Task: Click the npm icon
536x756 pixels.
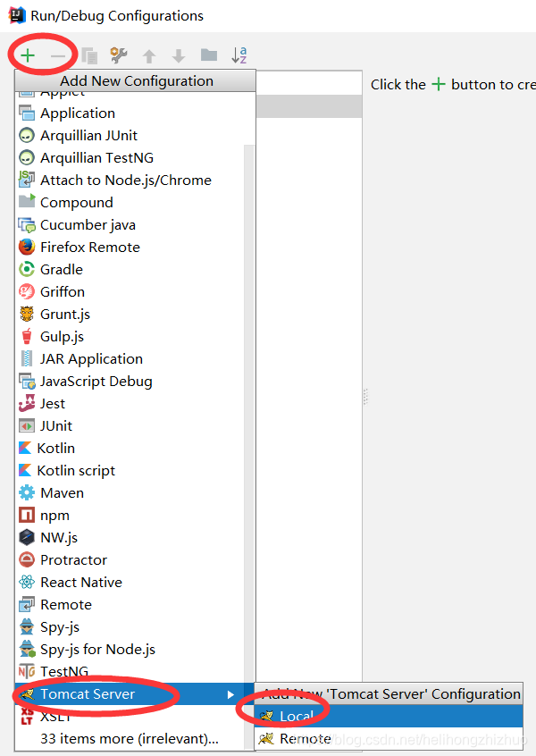Action: click(x=27, y=515)
